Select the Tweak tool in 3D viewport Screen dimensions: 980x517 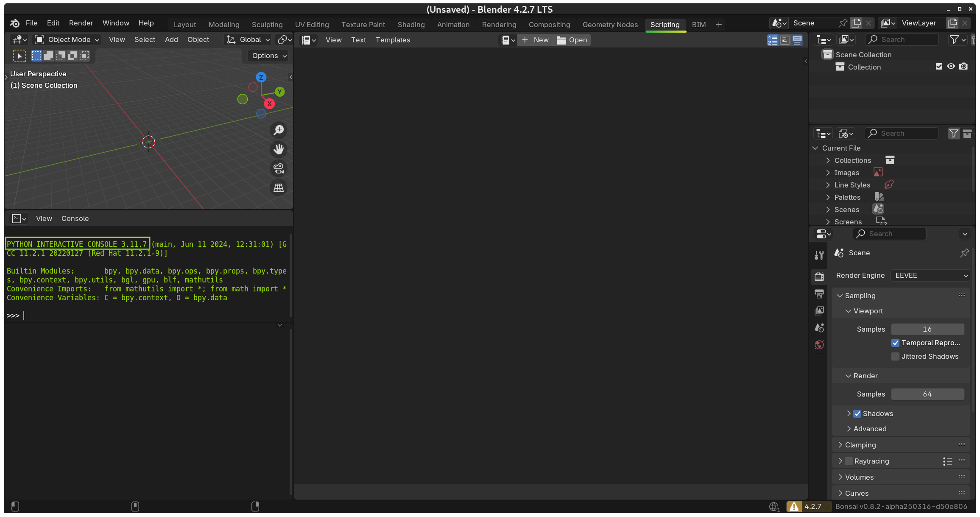pyautogui.click(x=19, y=56)
